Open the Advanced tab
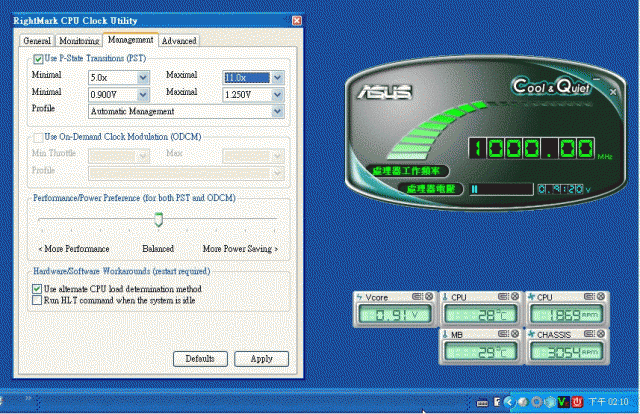The image size is (640, 414). pyautogui.click(x=179, y=41)
